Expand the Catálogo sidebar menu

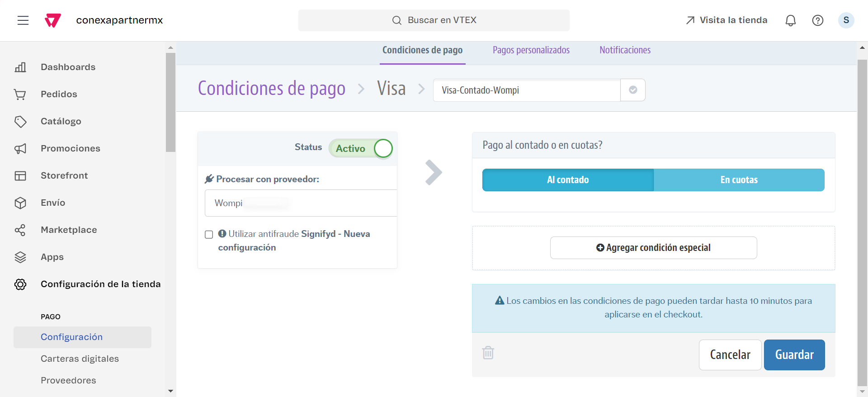(x=61, y=121)
